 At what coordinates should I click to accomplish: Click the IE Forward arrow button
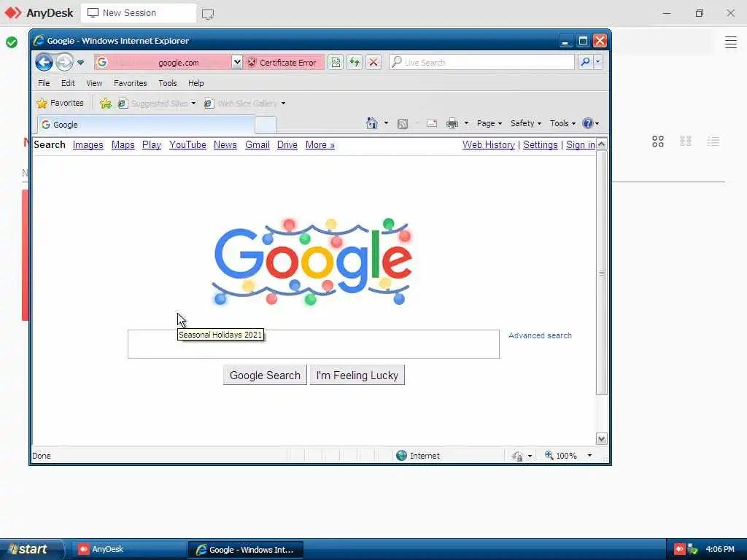click(x=64, y=63)
